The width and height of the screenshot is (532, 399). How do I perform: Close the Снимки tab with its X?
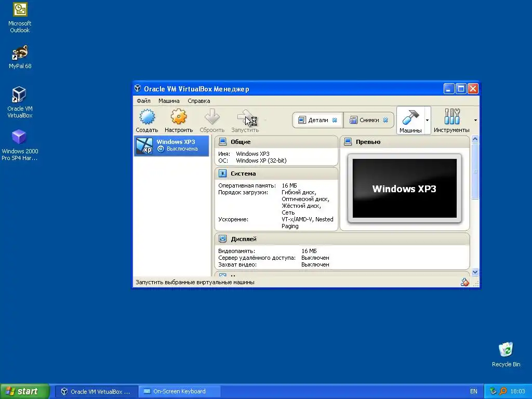pyautogui.click(x=385, y=120)
